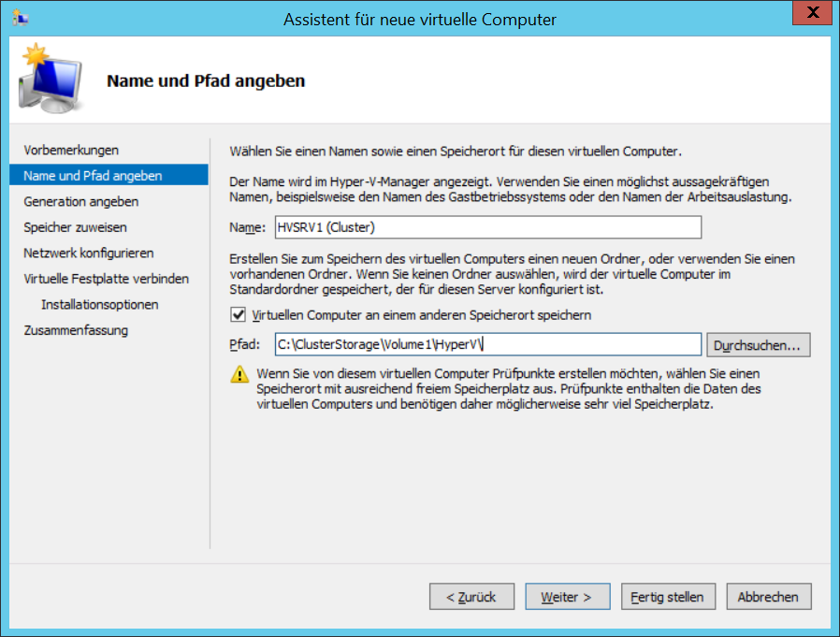
Task: Go to the 'Generation angeben' step
Action: tap(80, 201)
